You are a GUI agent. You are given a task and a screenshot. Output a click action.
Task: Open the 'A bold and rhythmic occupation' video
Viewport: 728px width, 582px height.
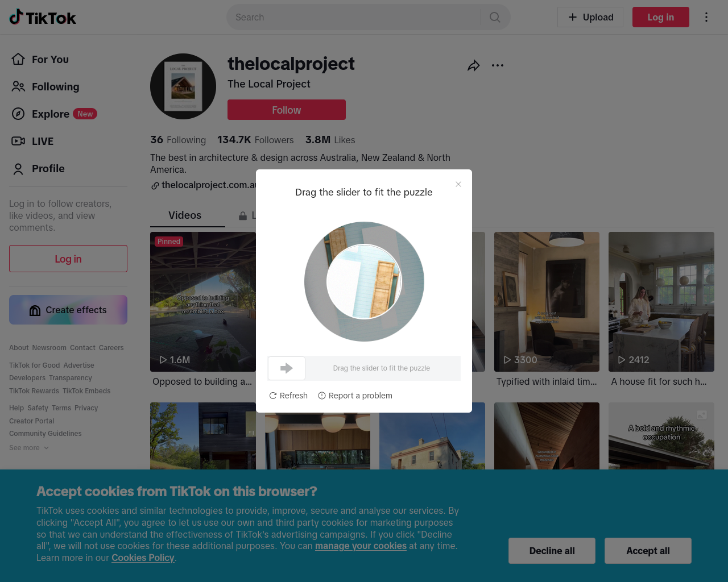pyautogui.click(x=661, y=436)
